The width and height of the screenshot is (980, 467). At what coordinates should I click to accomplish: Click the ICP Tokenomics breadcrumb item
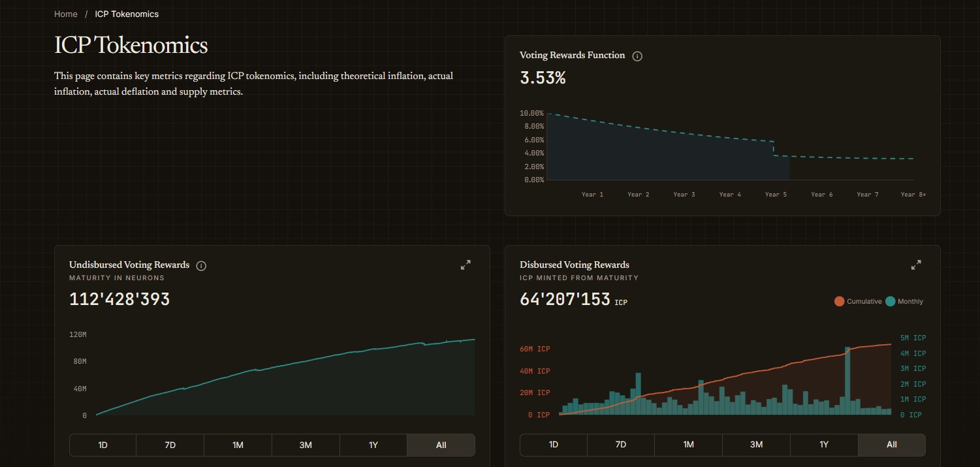pos(127,14)
